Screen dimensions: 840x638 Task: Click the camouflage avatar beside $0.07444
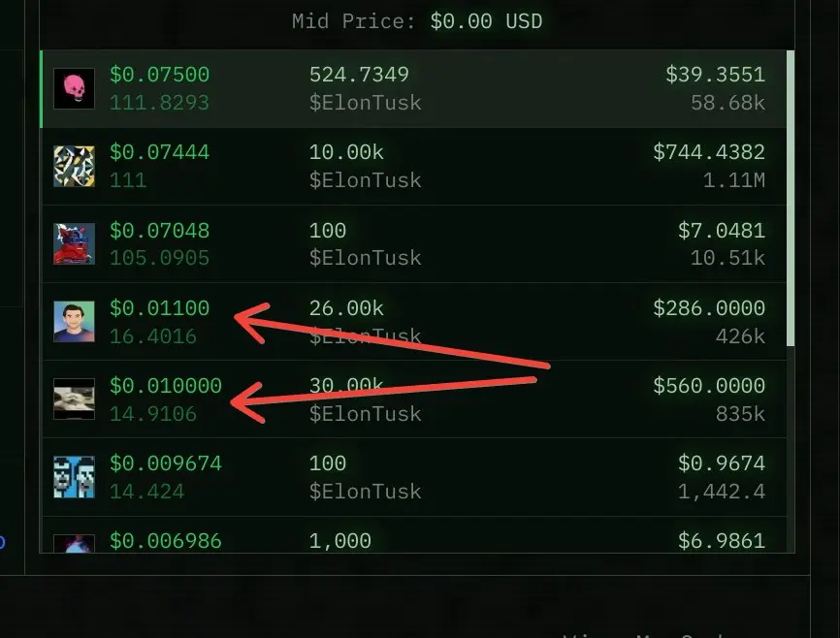coord(75,166)
